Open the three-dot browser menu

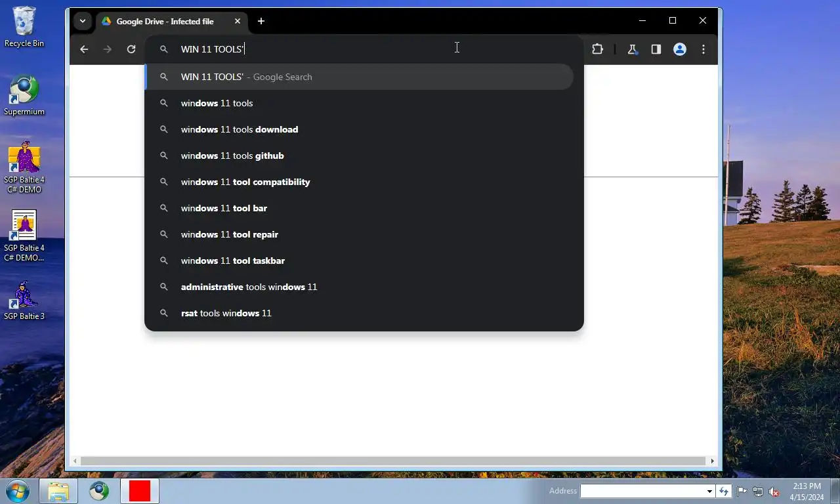click(703, 49)
